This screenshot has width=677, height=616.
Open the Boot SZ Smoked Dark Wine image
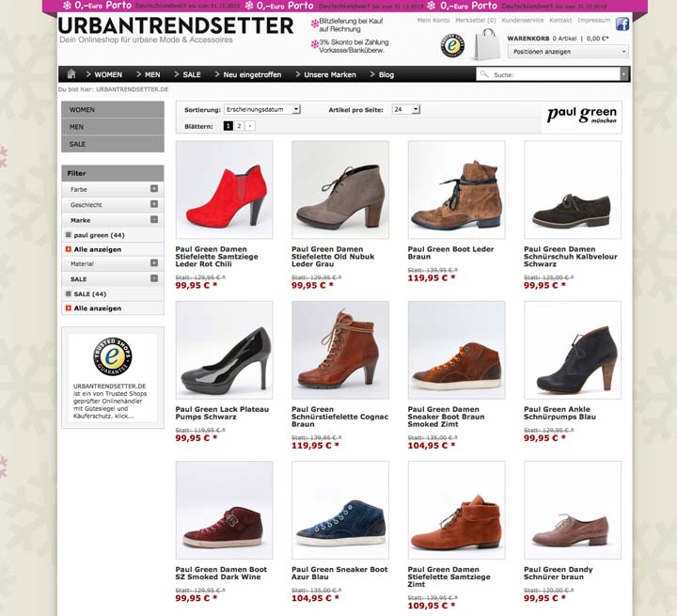224,510
